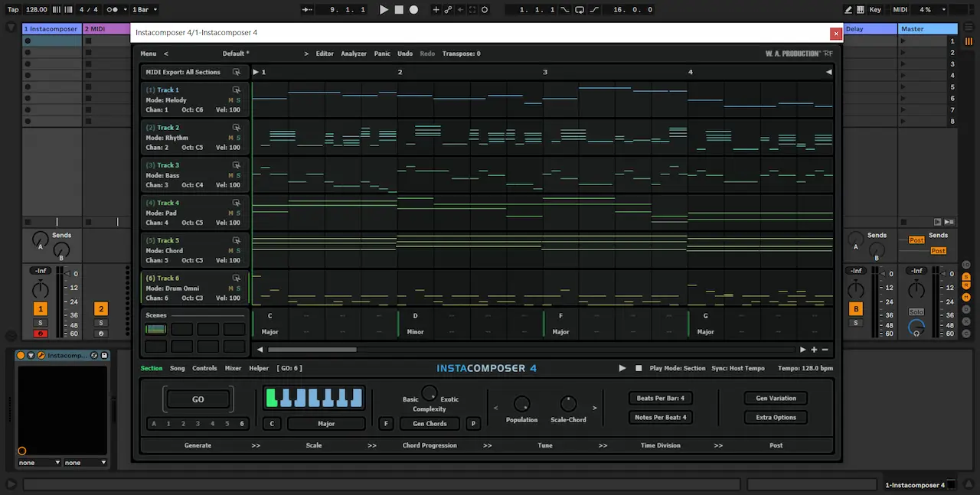Open the Analyzer view
Screen dimensions: 980x495
(354, 54)
